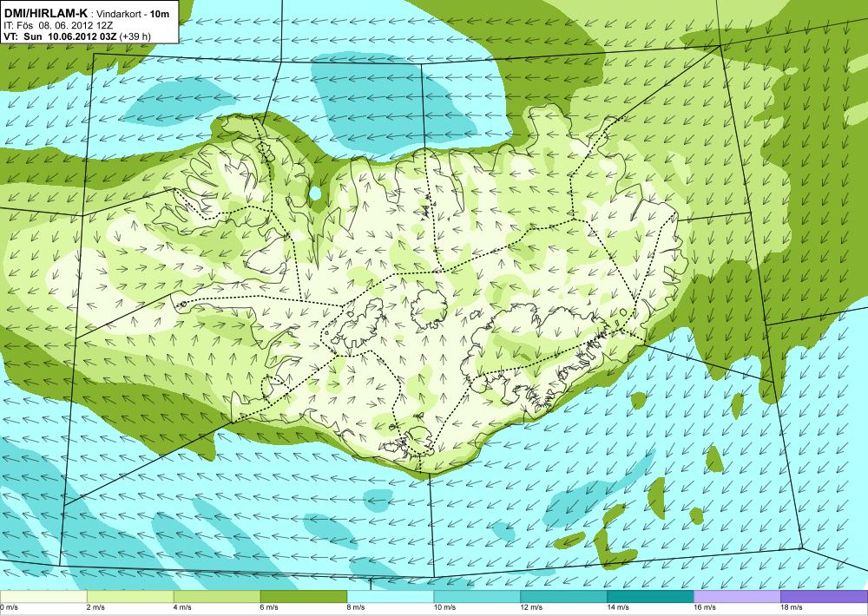Click the "16 m/s" legend label
This screenshot has width=868, height=616.
pos(705,607)
